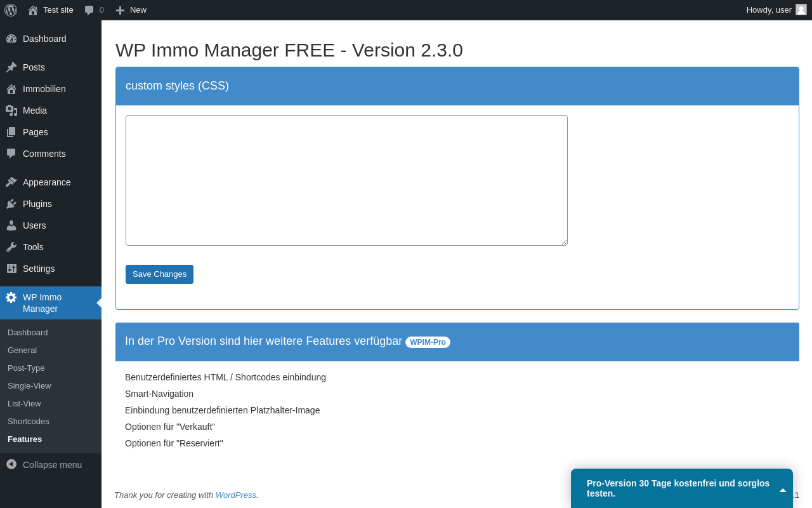Image resolution: width=812 pixels, height=508 pixels.
Task: Open the Post-Type submenu item
Action: (x=26, y=368)
